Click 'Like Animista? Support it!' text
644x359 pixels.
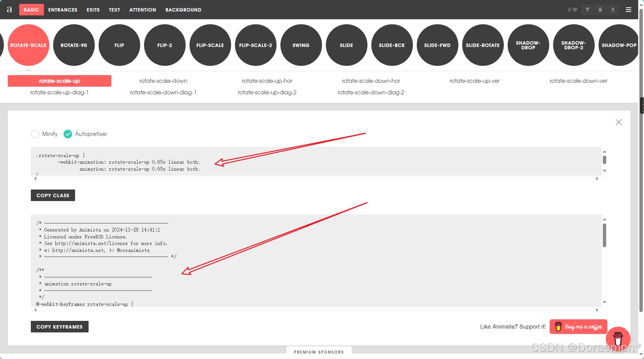point(513,327)
